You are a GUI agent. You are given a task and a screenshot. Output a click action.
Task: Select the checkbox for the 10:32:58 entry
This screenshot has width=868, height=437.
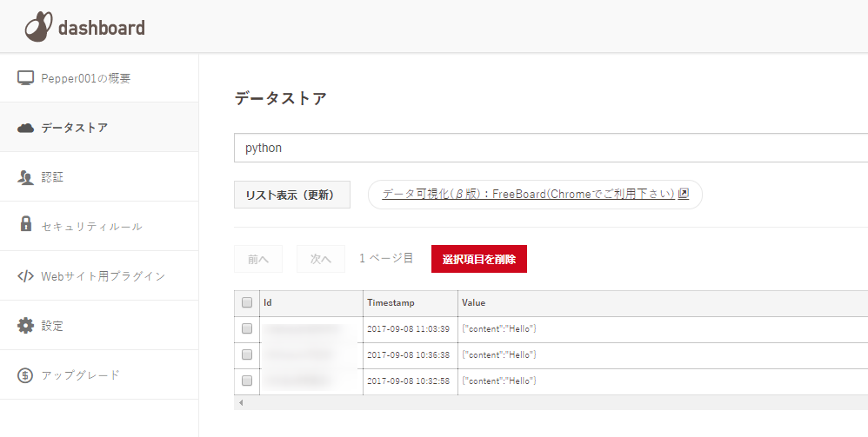247,381
